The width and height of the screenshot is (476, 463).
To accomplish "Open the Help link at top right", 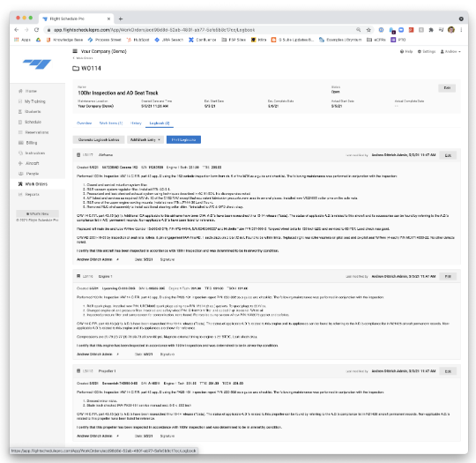I will 406,51.
